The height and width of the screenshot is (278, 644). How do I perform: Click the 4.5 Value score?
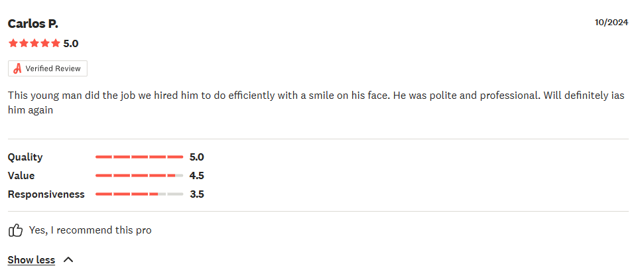pyautogui.click(x=197, y=176)
